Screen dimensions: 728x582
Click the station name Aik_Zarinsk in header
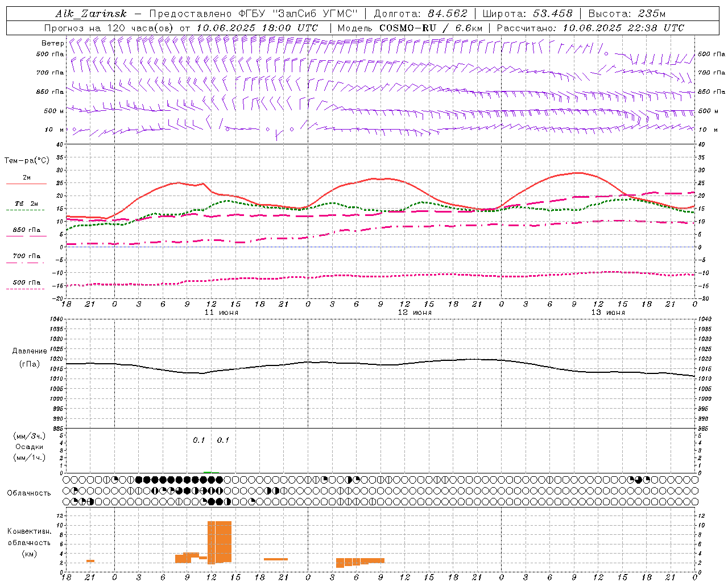coord(91,14)
